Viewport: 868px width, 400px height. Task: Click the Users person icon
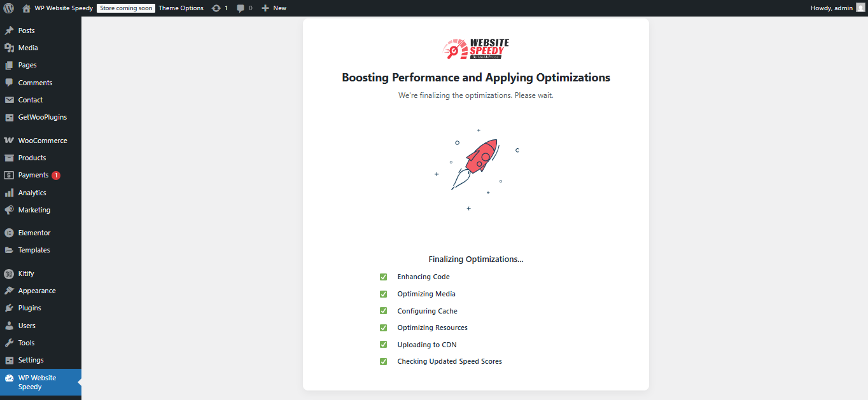pos(9,326)
